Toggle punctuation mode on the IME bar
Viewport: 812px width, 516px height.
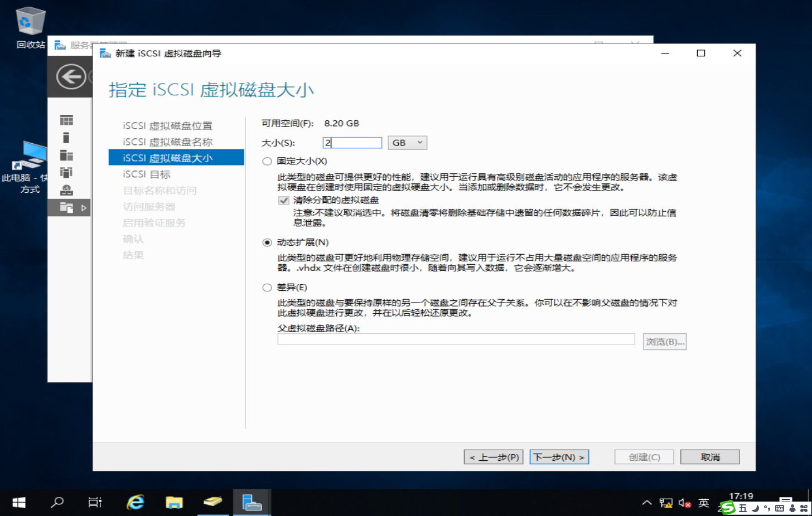(x=767, y=508)
